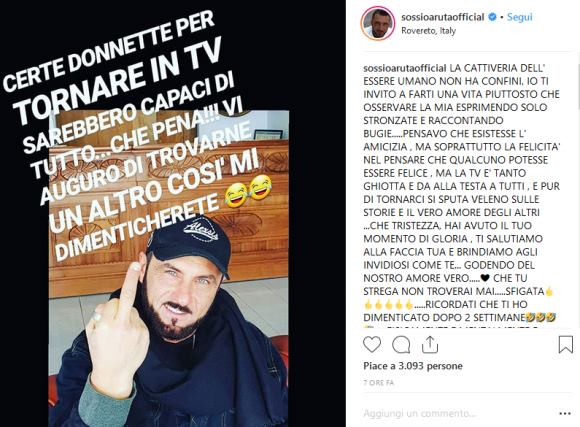Click the posted photo of the man
Screen dimensions: 580x427
(169, 268)
